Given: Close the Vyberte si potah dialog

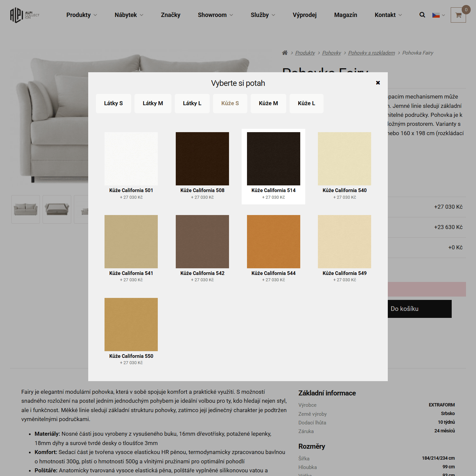Looking at the screenshot, I should point(378,83).
